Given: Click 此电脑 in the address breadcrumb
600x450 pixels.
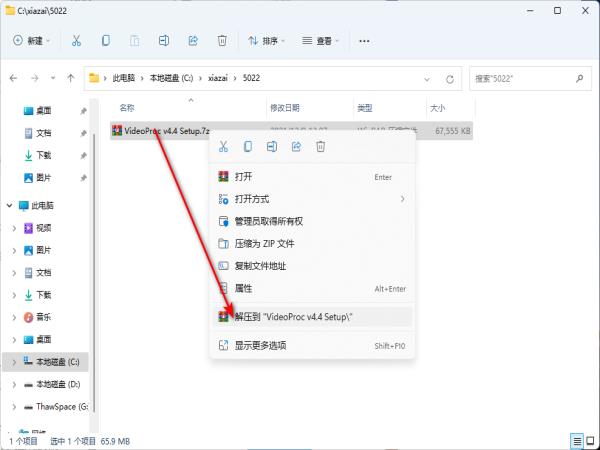Looking at the screenshot, I should [x=124, y=78].
